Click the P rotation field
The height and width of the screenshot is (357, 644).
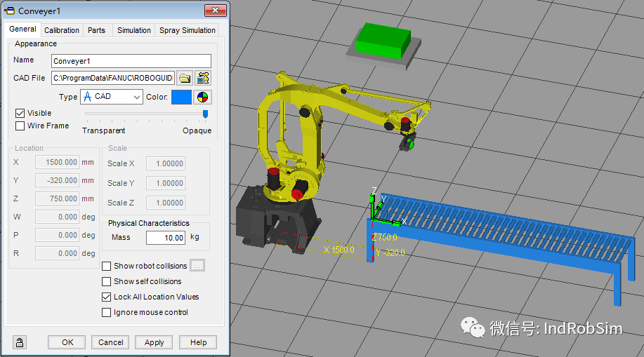coord(57,235)
